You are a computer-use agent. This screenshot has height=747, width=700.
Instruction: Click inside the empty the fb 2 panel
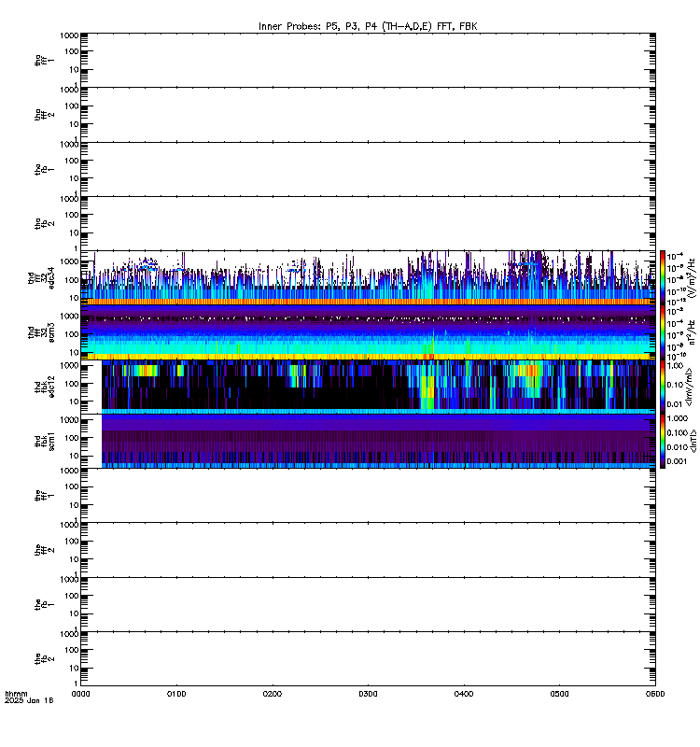coord(368,659)
